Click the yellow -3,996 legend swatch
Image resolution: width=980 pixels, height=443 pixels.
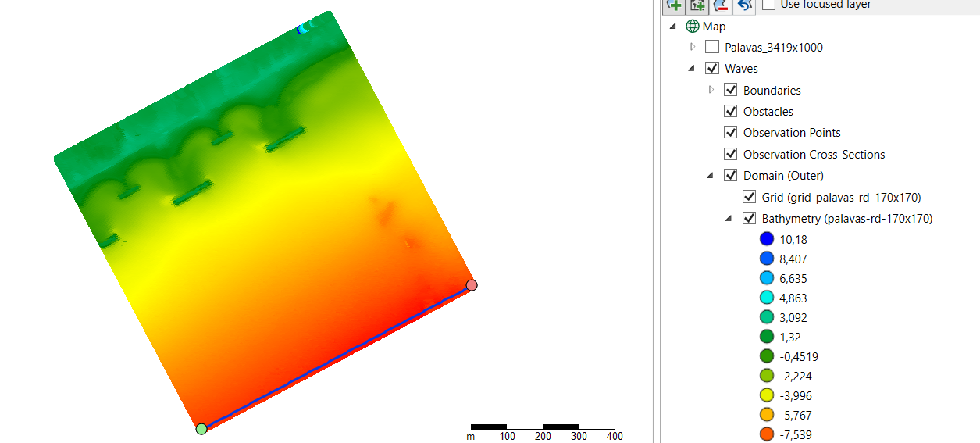pos(767,396)
